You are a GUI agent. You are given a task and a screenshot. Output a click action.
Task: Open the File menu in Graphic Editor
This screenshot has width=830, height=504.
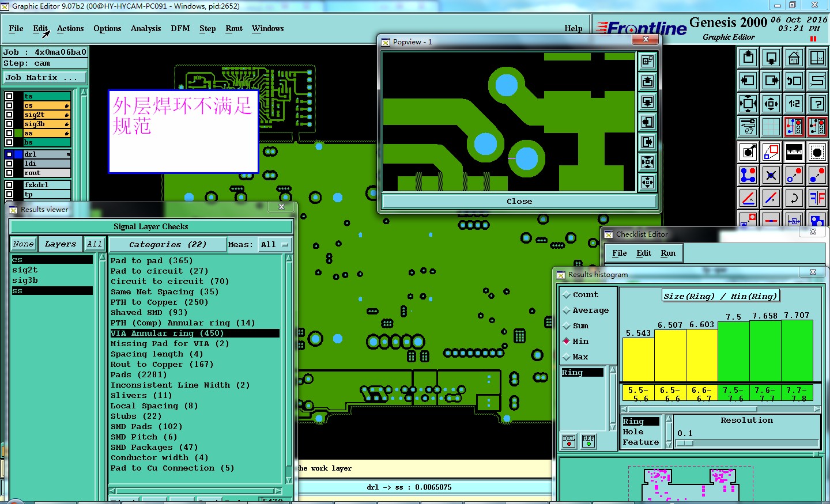point(16,28)
